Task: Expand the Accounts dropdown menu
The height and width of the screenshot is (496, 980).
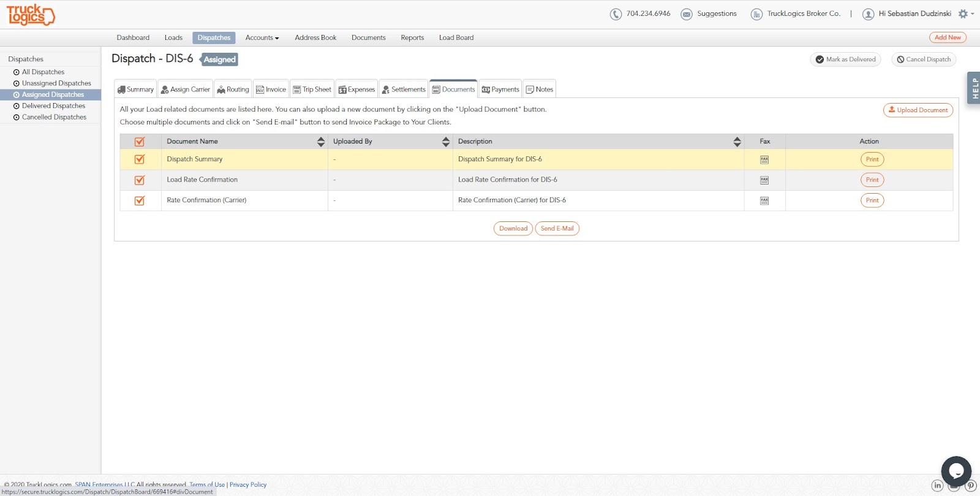Action: (x=262, y=38)
